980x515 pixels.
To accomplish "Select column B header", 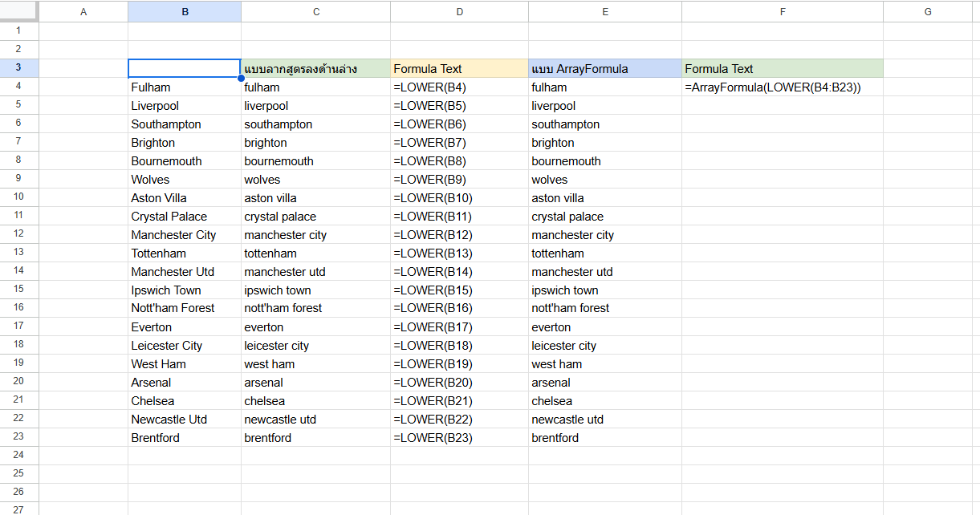I will point(185,11).
